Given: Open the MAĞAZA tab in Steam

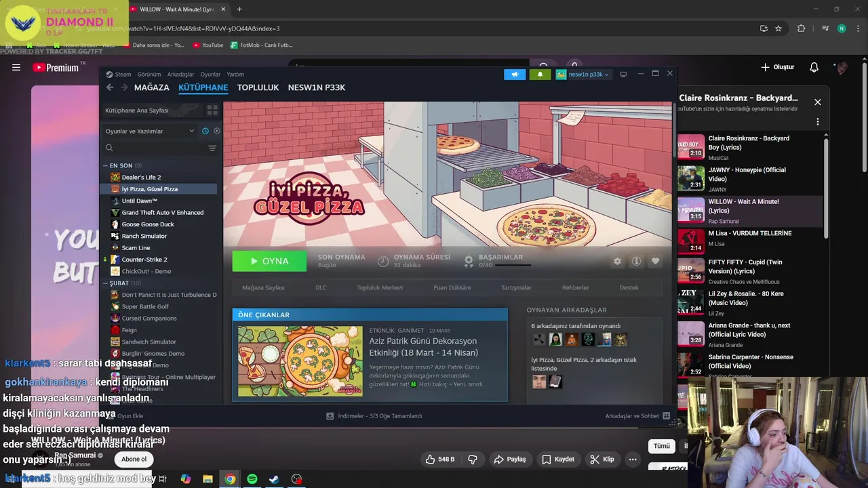Looking at the screenshot, I should (152, 87).
